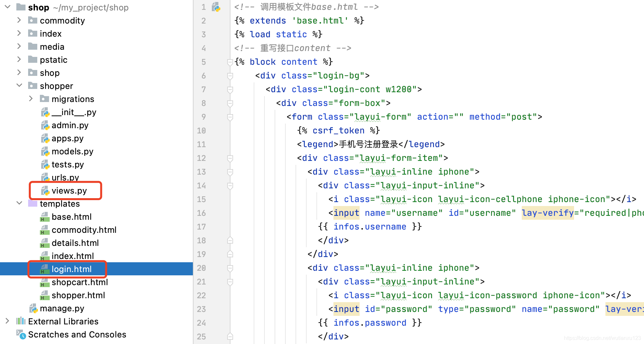Expand the pstatic folder

(x=19, y=60)
